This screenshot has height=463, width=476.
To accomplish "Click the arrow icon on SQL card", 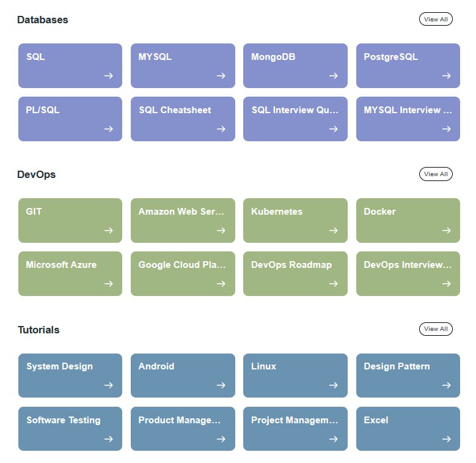I will coord(108,76).
